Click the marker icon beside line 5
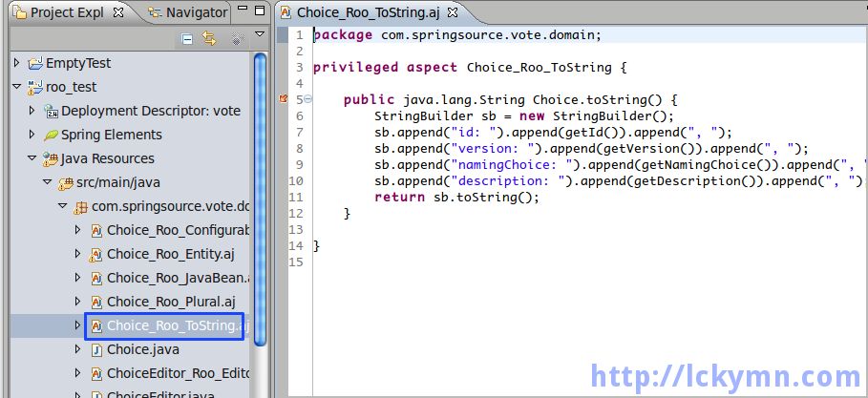This screenshot has width=868, height=398. point(284,99)
